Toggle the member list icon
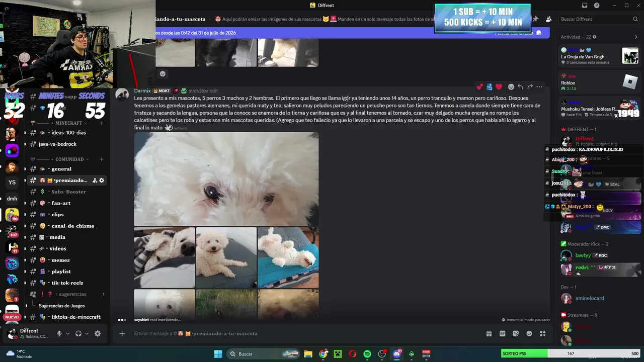Screen dimensions: 644x362 (x=548, y=19)
